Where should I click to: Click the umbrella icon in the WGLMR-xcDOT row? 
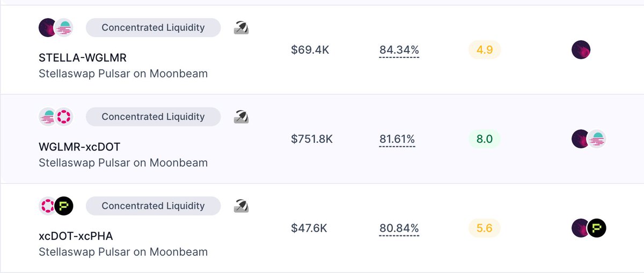241,117
